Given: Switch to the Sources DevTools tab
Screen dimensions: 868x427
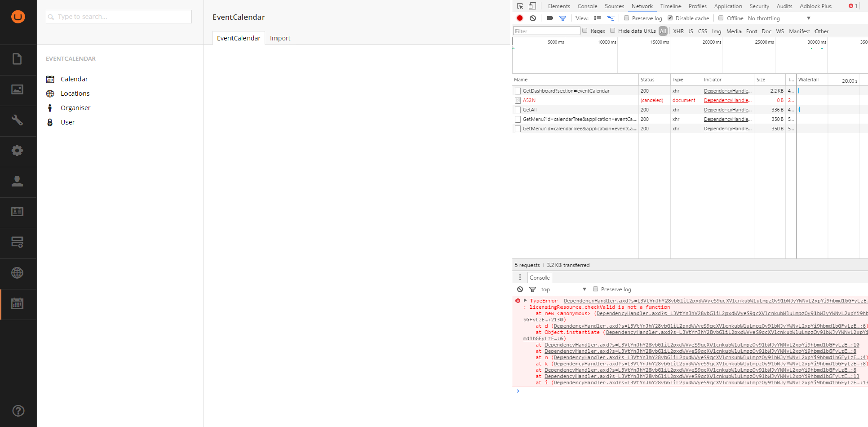Looking at the screenshot, I should click(x=614, y=6).
